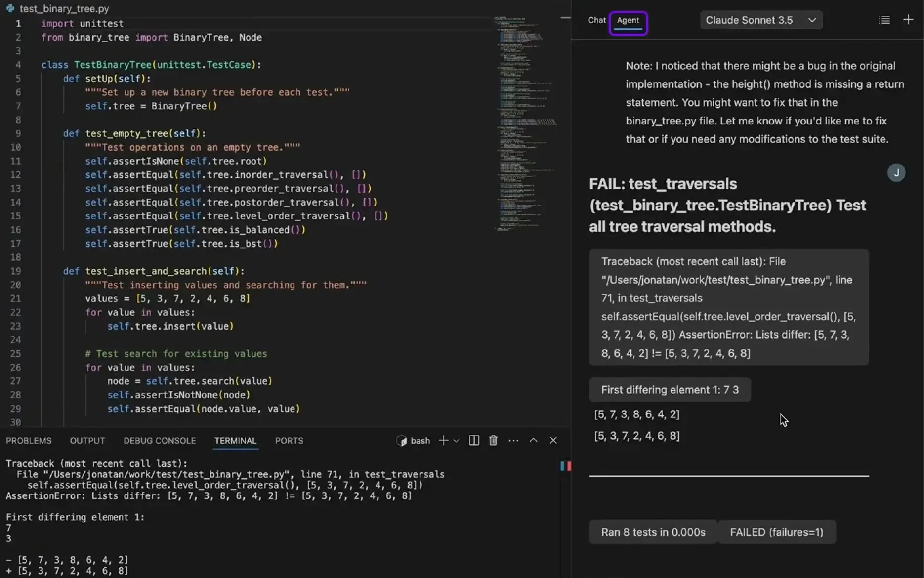Click the user avatar labeled J

(896, 173)
